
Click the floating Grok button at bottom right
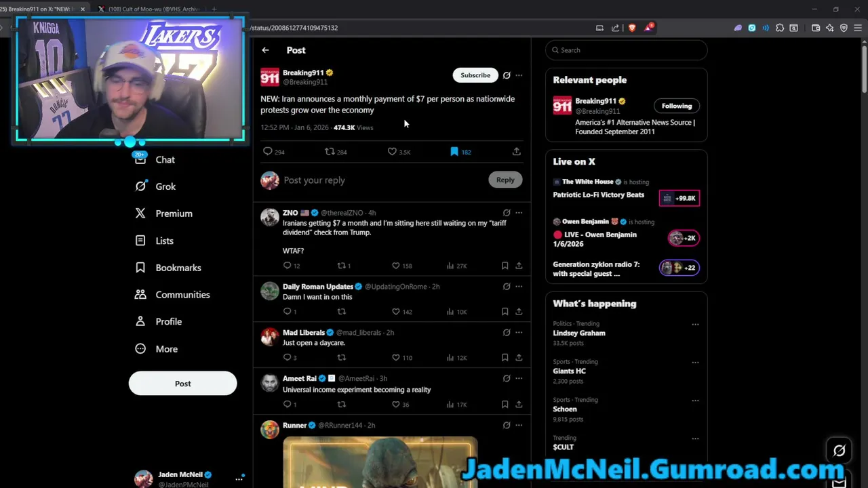tap(839, 450)
